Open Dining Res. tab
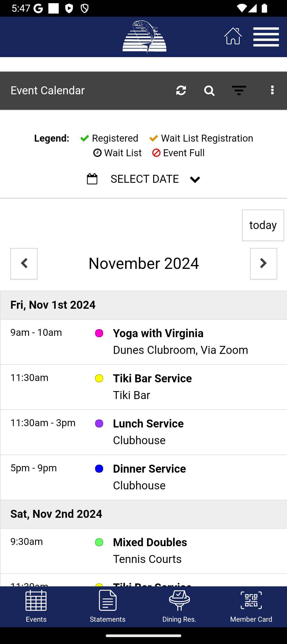Viewport: 287px width, 644px height. point(179,607)
